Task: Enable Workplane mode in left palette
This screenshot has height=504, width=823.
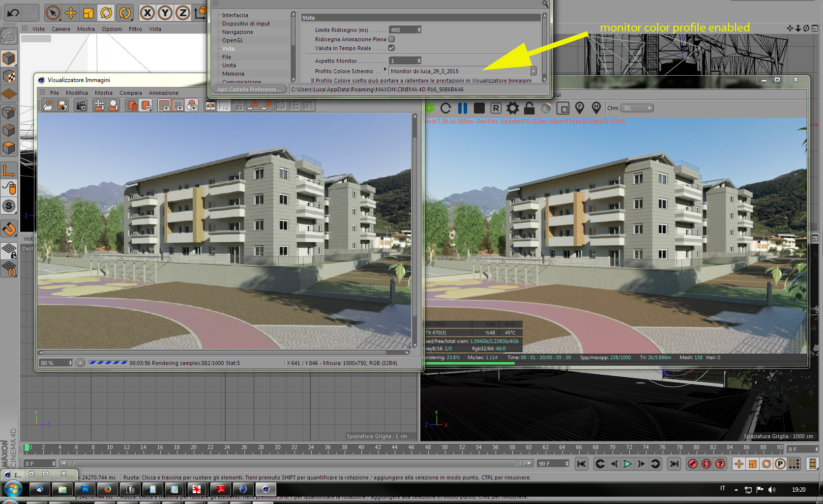Action: coord(9,94)
